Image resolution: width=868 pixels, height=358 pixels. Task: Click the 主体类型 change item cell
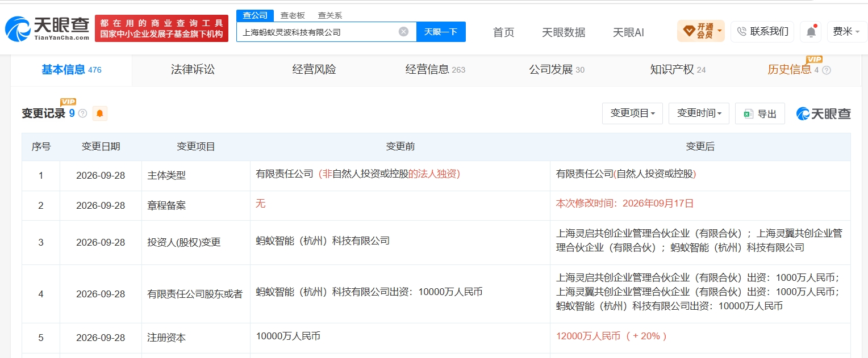pos(196,176)
